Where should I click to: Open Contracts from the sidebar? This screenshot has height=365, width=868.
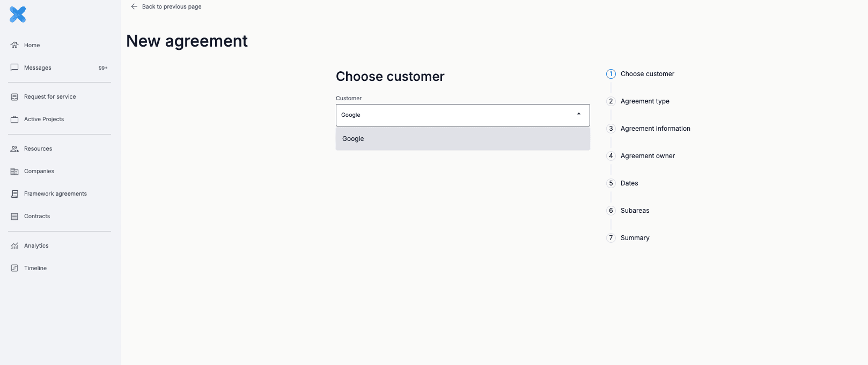tap(37, 217)
